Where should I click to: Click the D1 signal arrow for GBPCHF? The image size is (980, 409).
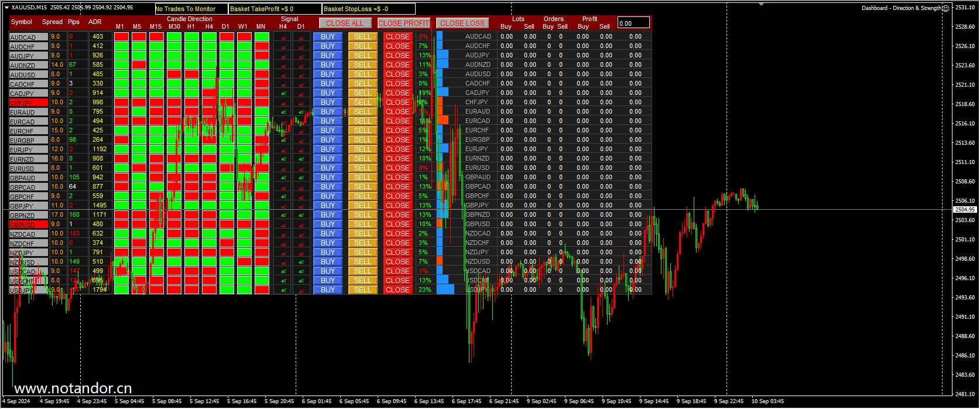pos(301,196)
